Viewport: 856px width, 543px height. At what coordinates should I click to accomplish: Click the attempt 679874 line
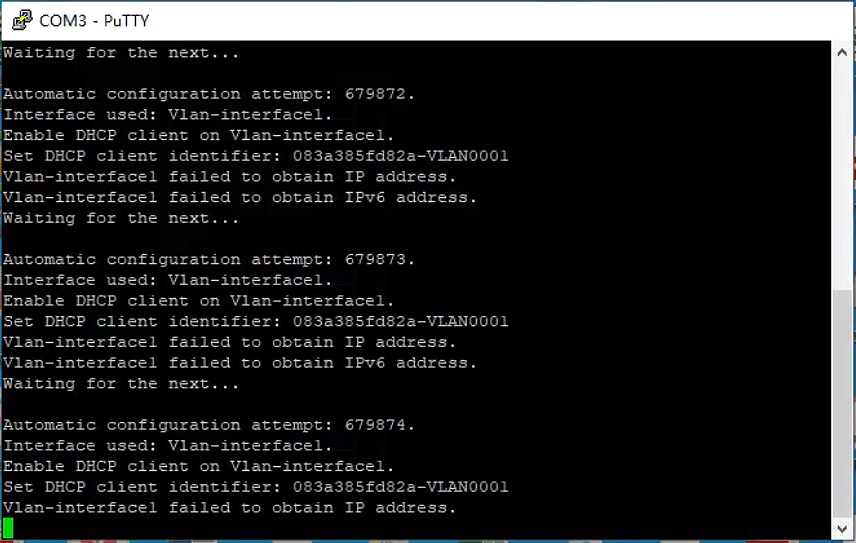[209, 425]
